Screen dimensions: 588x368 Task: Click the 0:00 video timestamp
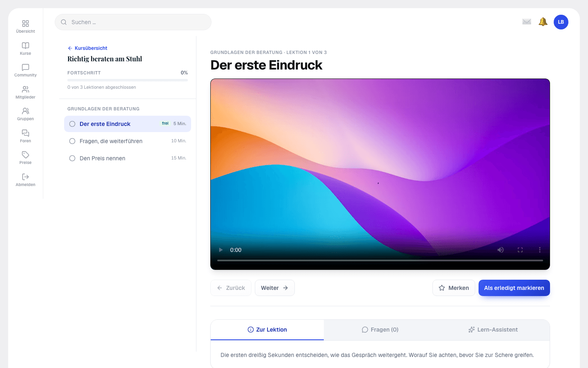(x=236, y=250)
